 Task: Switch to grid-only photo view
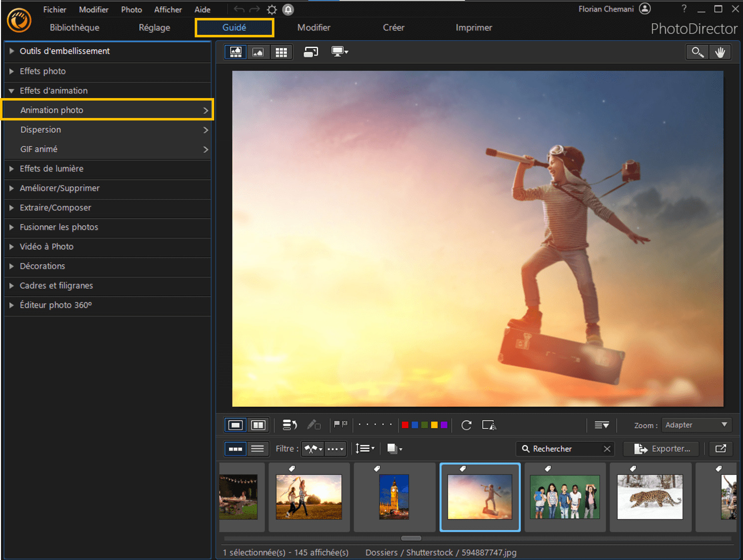(x=281, y=52)
